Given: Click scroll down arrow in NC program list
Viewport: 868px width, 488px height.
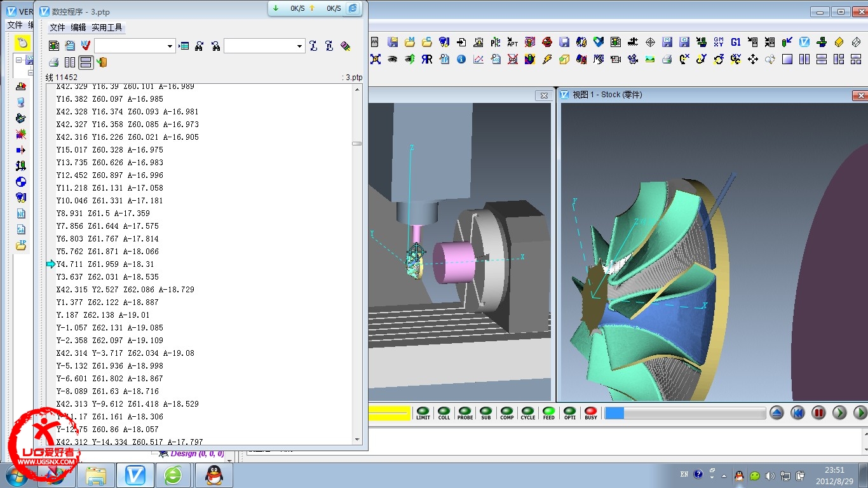Looking at the screenshot, I should pyautogui.click(x=357, y=440).
